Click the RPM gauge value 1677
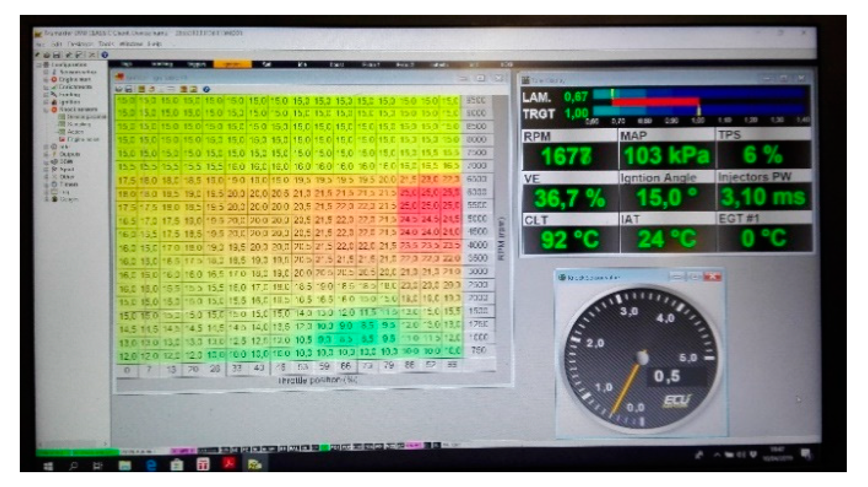The height and width of the screenshot is (487, 868). 566,156
